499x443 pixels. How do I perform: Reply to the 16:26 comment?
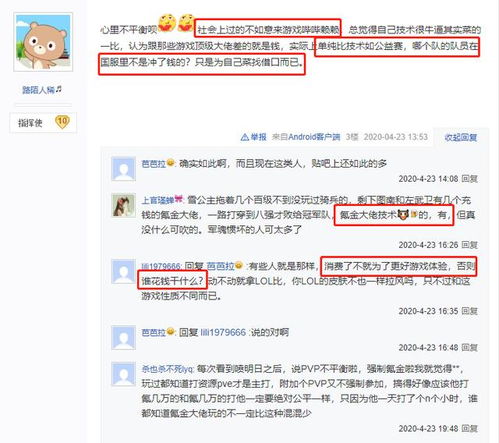click(469, 245)
